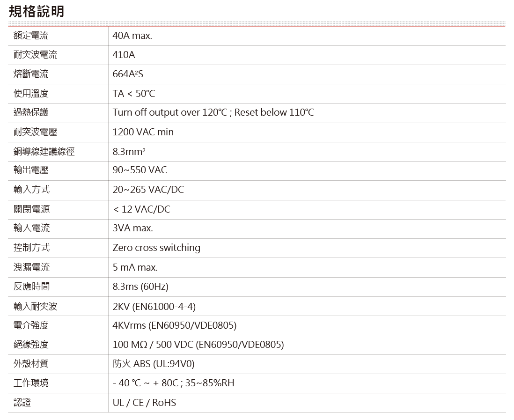Select the 防火 ABS (UL:94V0) material text
This screenshot has width=514, height=420.
point(153,364)
